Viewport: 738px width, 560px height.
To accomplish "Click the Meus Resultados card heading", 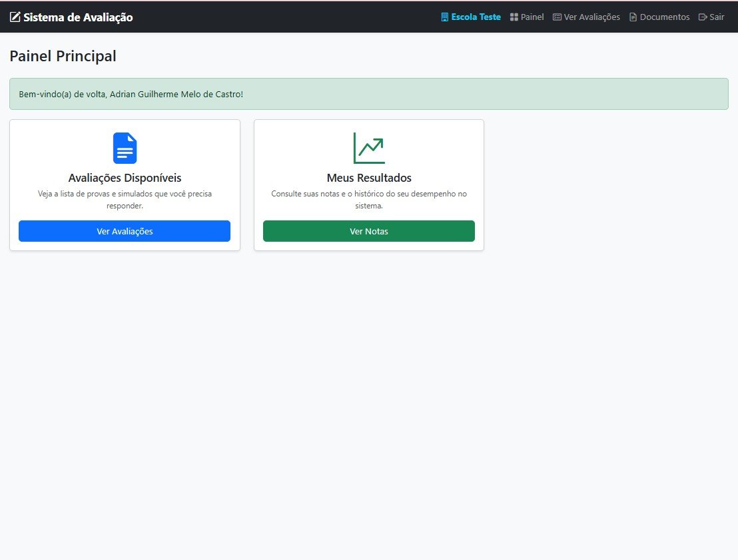I will coord(369,178).
